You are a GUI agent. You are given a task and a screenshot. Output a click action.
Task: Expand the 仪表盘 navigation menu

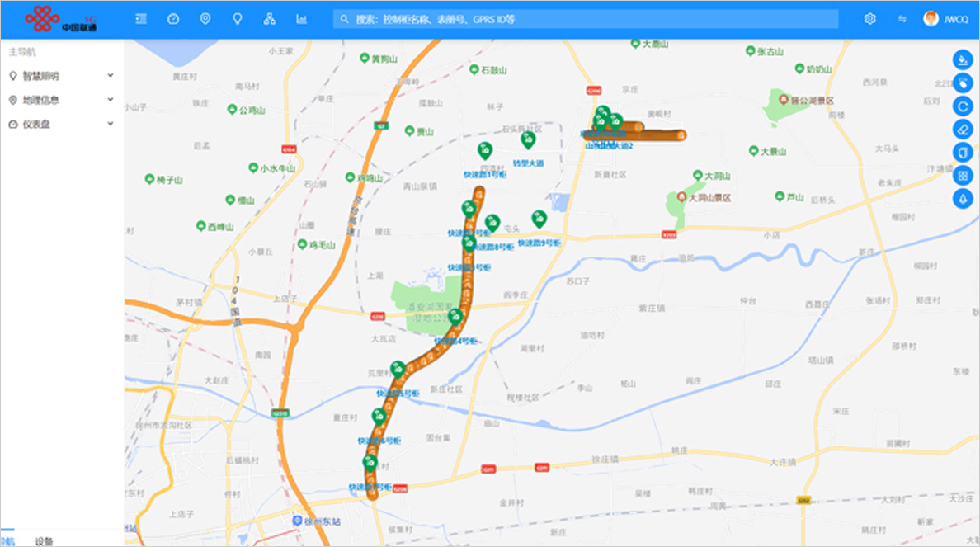click(x=61, y=124)
